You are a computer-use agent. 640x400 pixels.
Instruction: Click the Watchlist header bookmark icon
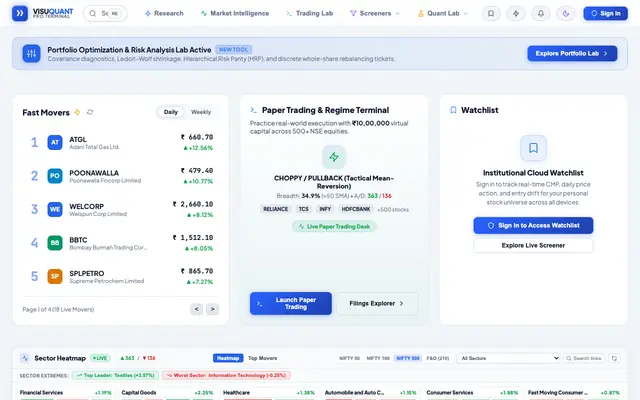point(453,110)
